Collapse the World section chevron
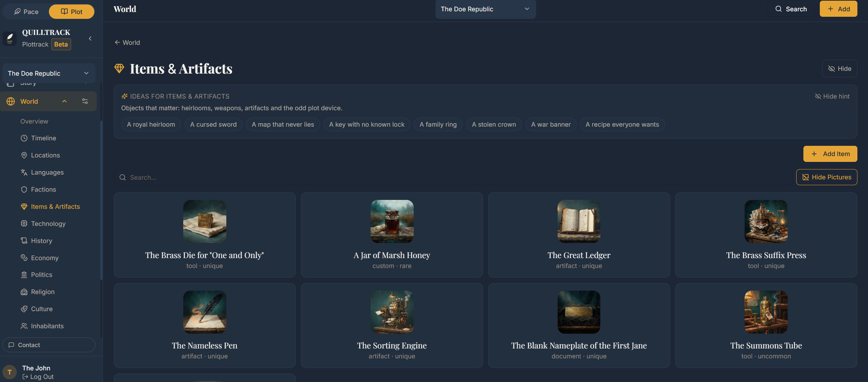 (x=64, y=101)
